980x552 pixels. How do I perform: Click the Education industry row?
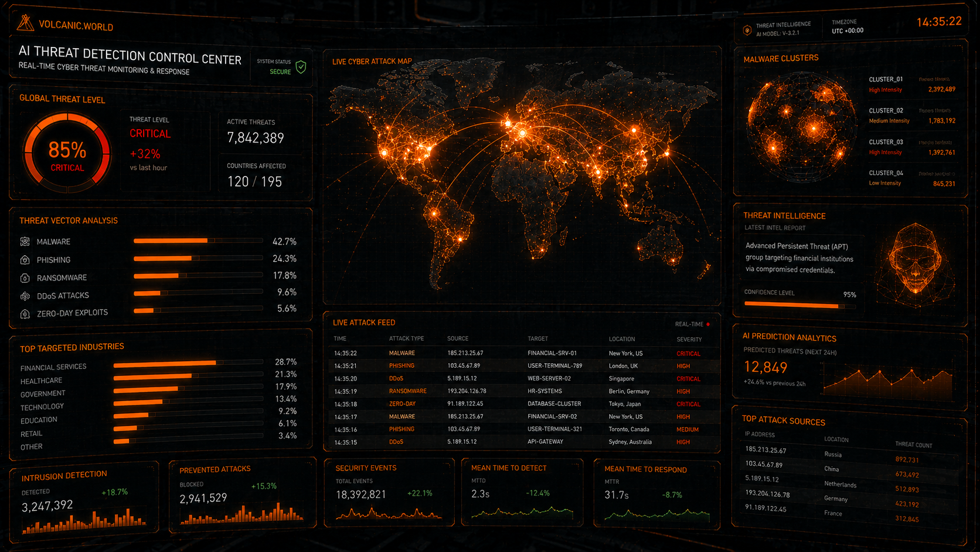coord(158,416)
